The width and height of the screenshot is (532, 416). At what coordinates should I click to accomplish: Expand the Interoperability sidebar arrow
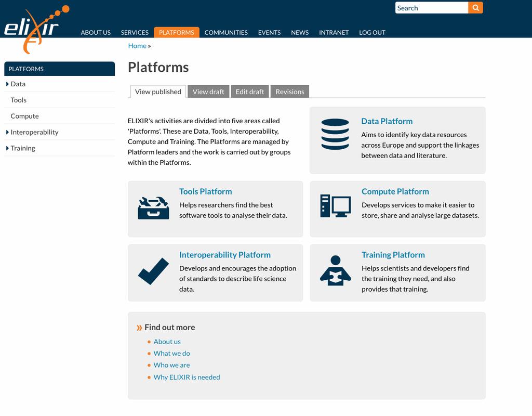pos(7,132)
